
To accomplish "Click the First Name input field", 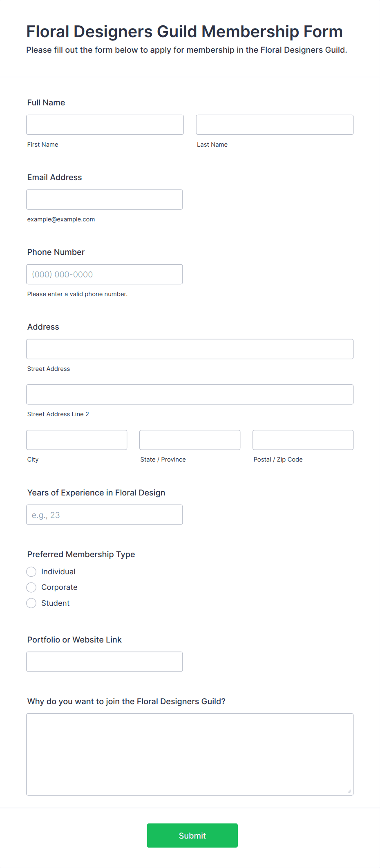I will click(105, 125).
